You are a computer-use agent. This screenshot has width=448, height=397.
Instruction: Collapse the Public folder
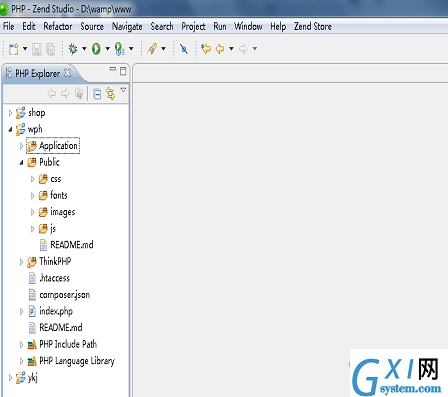click(21, 163)
